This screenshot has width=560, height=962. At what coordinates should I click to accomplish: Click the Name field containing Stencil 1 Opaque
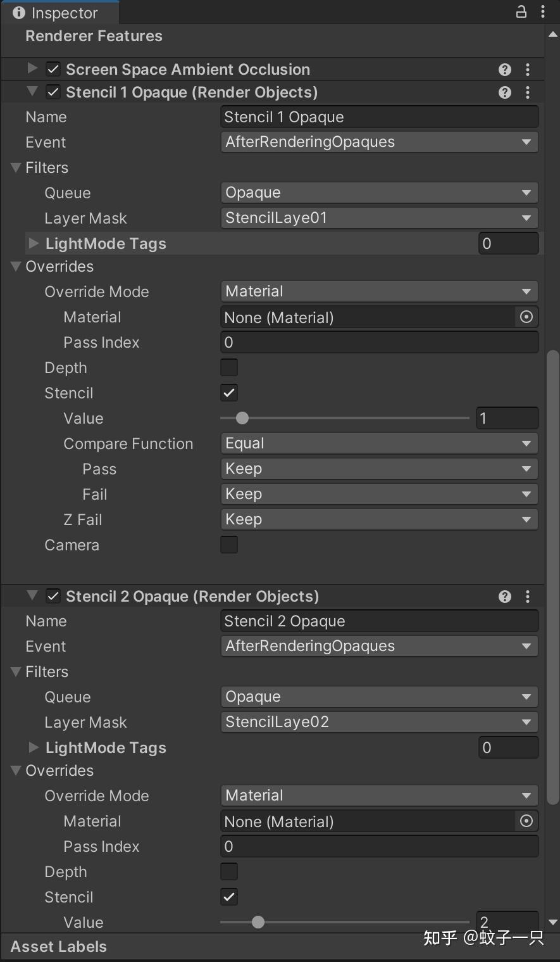tap(378, 117)
